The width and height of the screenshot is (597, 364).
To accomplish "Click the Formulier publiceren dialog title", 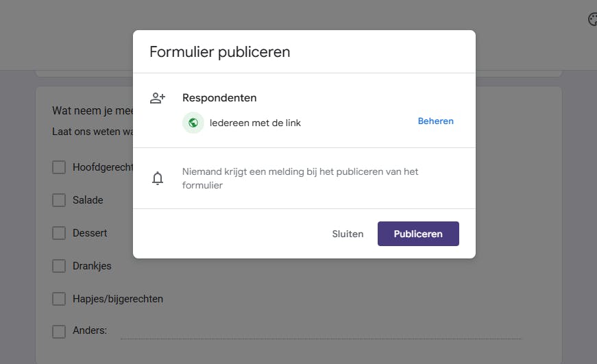I will pos(219,52).
